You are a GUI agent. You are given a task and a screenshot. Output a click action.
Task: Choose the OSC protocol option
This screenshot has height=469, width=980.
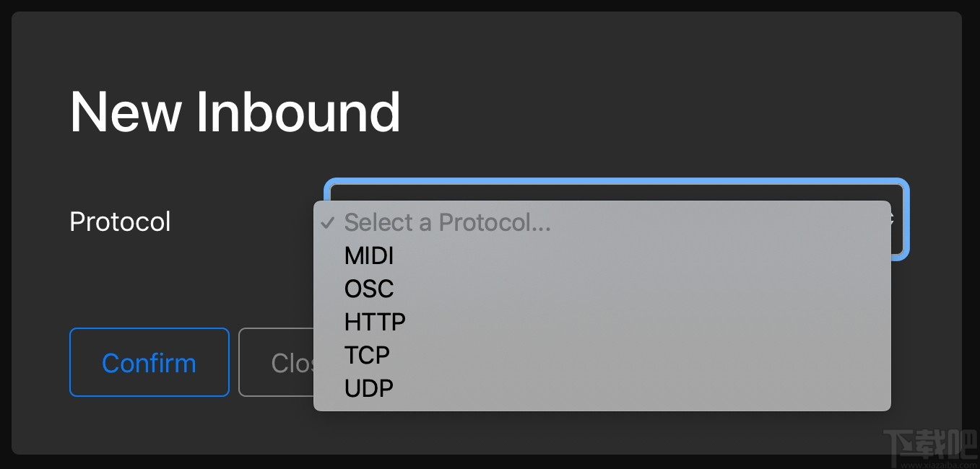point(369,289)
